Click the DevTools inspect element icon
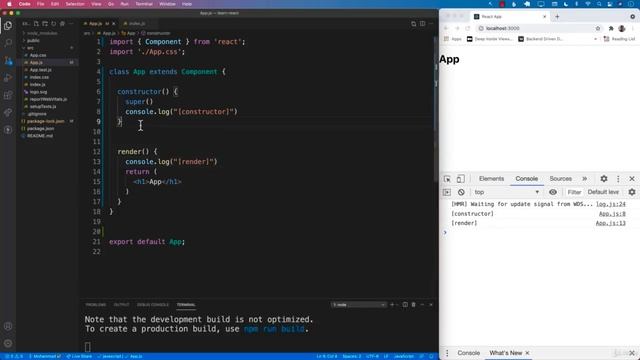 point(447,179)
